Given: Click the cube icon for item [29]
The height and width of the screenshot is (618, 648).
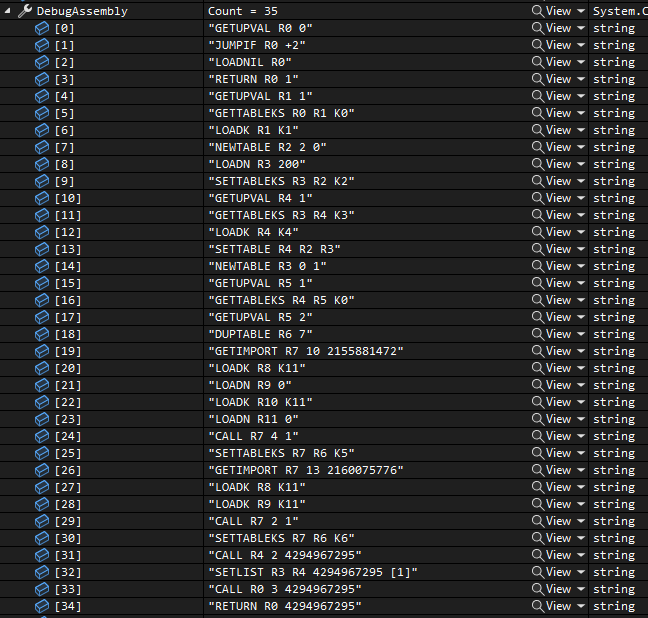Looking at the screenshot, I should pos(42,521).
